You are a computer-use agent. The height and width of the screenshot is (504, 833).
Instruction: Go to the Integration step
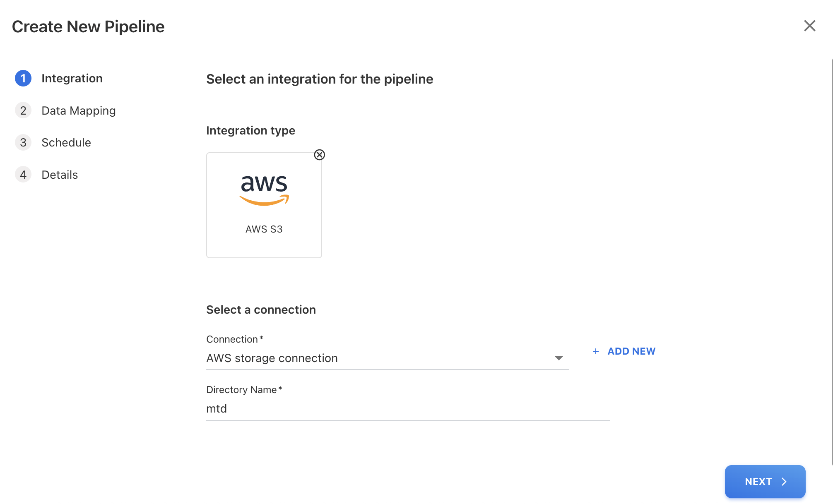click(x=72, y=78)
